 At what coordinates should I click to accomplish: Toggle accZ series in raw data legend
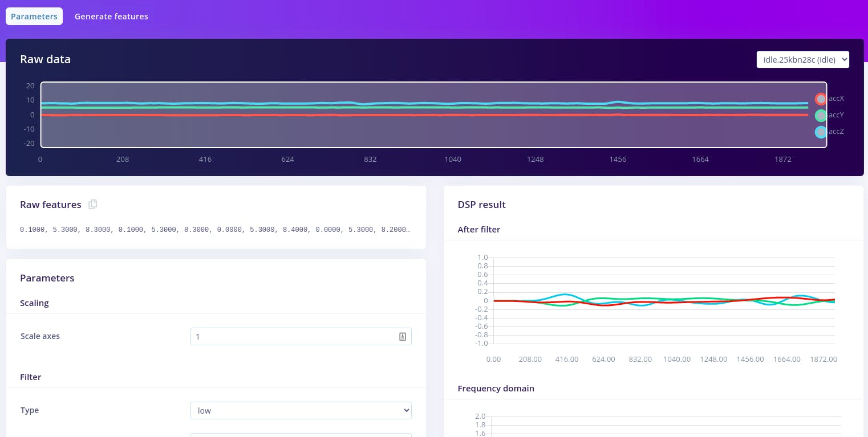click(821, 132)
